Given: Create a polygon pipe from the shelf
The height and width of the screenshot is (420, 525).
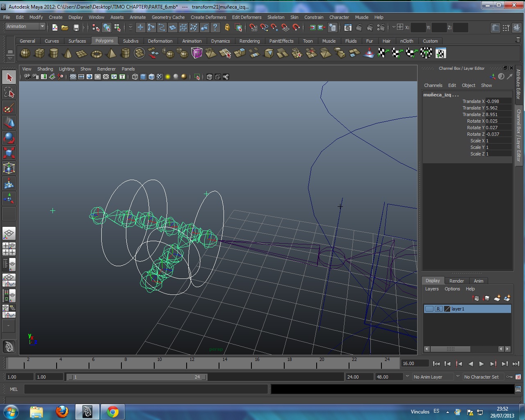Looking at the screenshot, I should coord(125,53).
